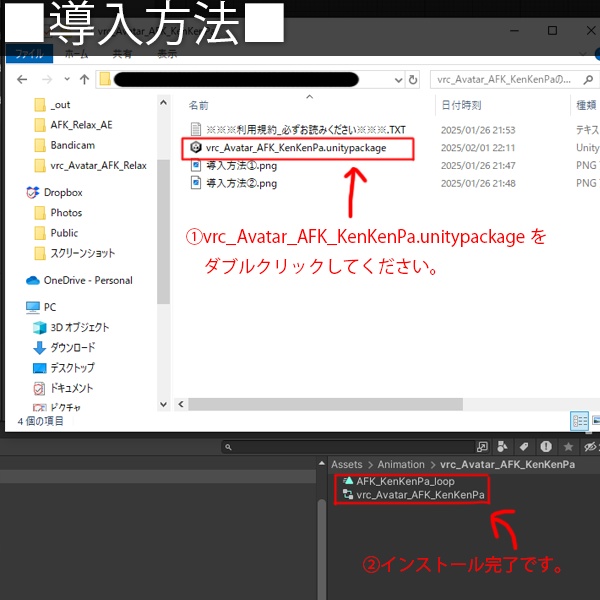This screenshot has height=600, width=600.
Task: Click the Unity favorites star icon
Action: tap(568, 447)
